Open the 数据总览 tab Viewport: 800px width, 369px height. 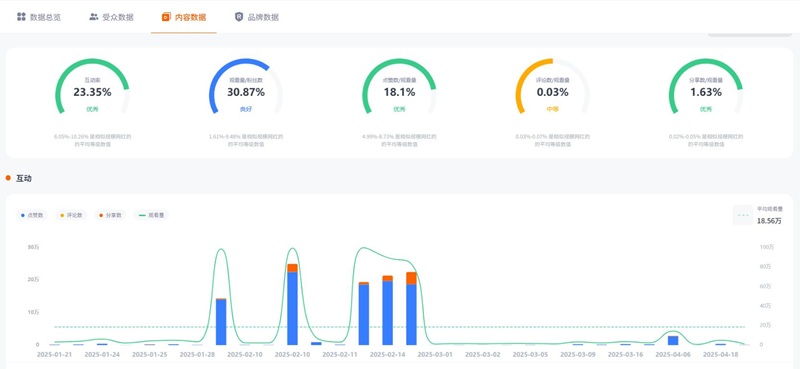(x=39, y=17)
